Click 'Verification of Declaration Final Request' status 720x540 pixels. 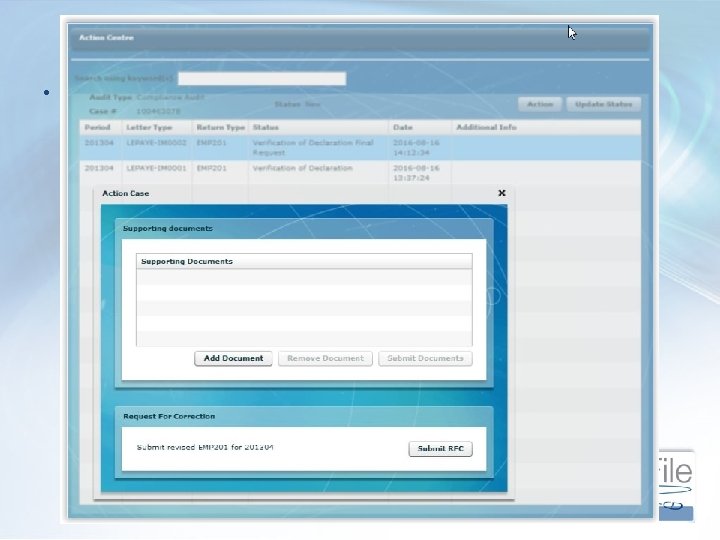pos(313,148)
